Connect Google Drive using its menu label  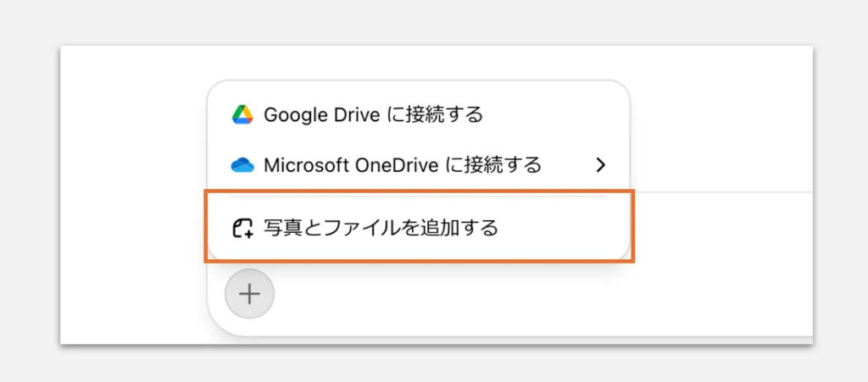(x=374, y=114)
